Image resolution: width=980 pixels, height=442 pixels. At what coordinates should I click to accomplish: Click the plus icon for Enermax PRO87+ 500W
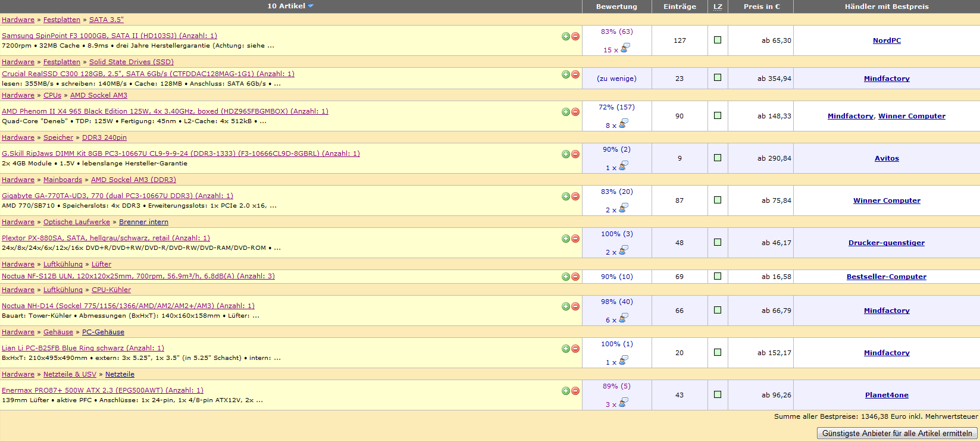click(x=566, y=391)
